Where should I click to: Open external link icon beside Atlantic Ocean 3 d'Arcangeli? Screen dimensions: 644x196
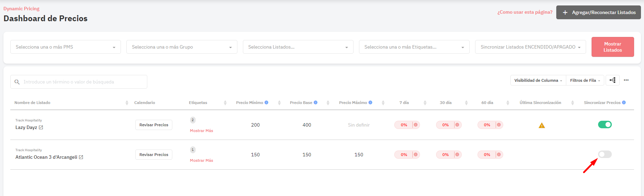[x=81, y=157]
